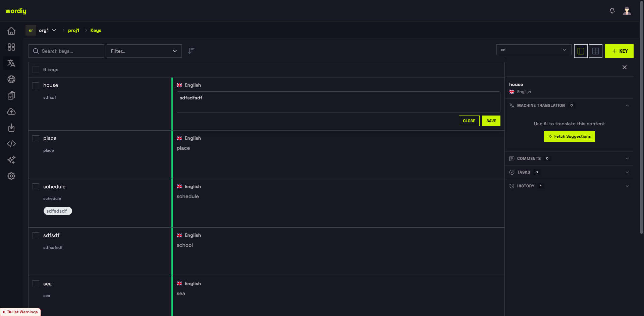Viewport: 644px width, 316px height.
Task: Click the Fetch Suggestions button
Action: coord(570,136)
